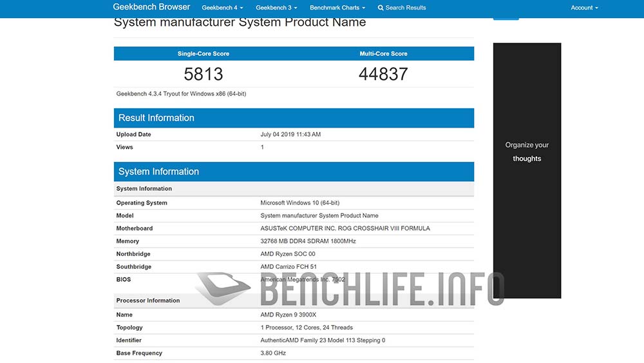The image size is (644, 363).
Task: Select the AMD Ryzen 9 3900X name
Action: (x=289, y=315)
